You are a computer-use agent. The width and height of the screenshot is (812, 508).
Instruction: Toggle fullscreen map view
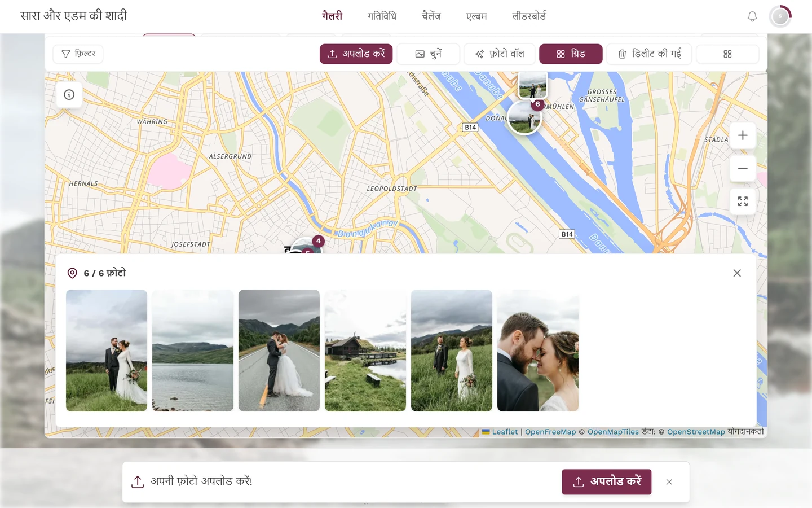point(743,202)
